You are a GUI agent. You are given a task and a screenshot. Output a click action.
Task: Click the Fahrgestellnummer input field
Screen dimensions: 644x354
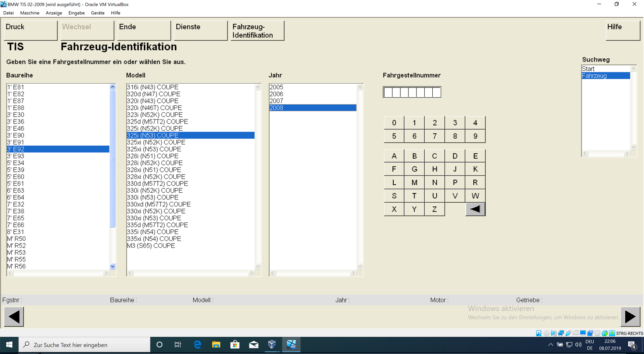(412, 92)
